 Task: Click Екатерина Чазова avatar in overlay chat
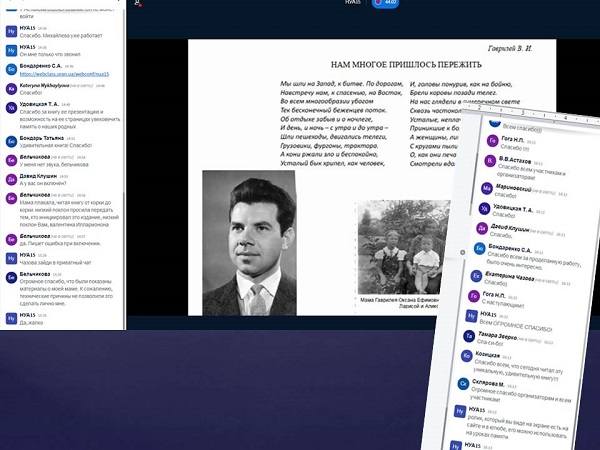point(476,276)
